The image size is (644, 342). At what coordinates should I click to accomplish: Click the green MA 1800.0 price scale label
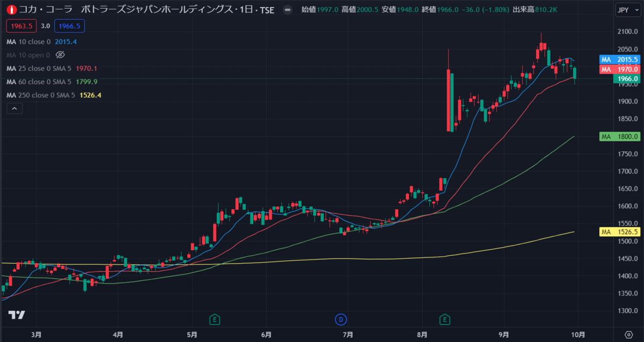(x=619, y=137)
